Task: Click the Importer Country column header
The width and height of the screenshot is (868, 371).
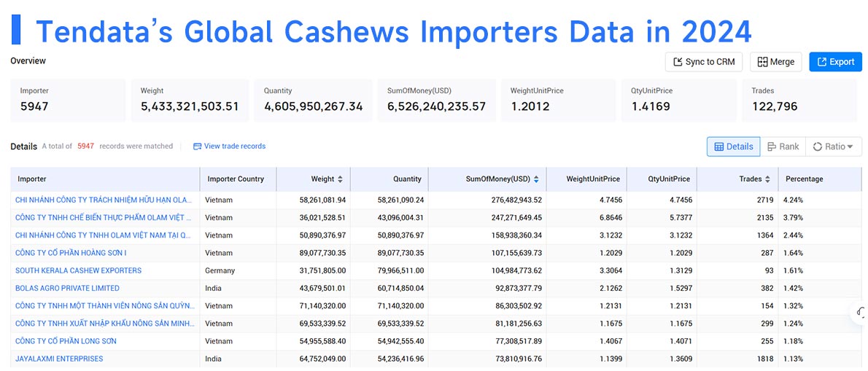Action: pos(238,179)
